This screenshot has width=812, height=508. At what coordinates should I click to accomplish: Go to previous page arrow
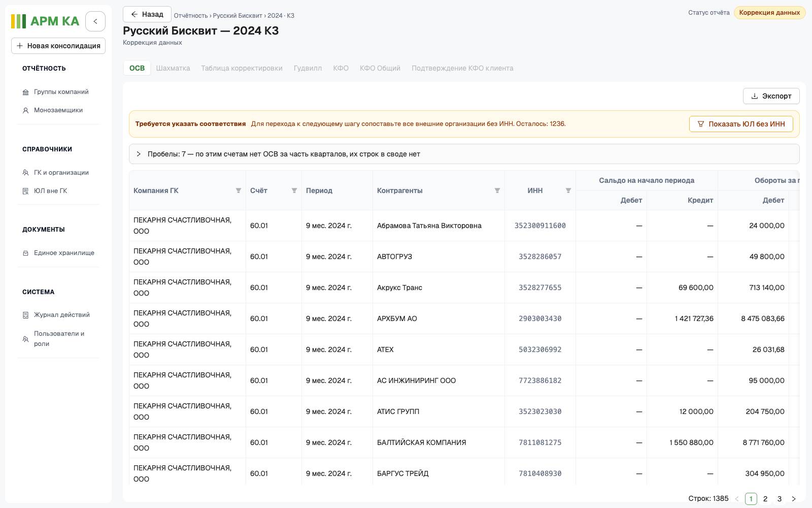pos(737,499)
